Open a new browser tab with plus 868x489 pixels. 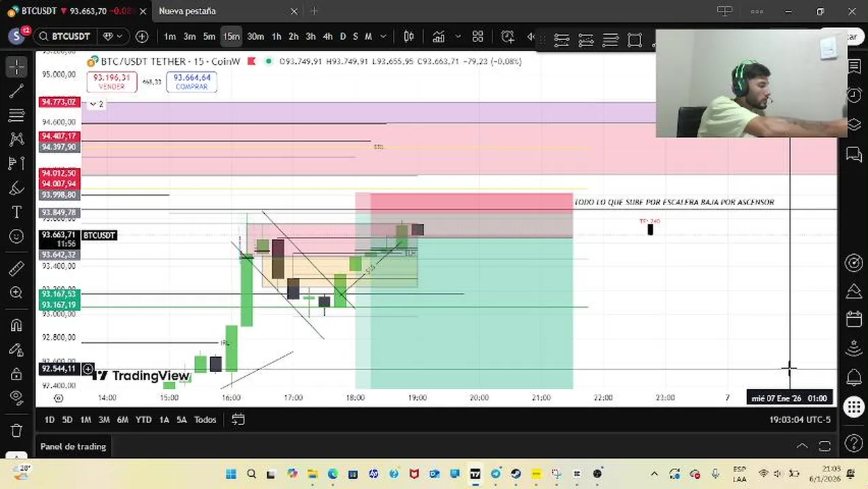pos(314,11)
